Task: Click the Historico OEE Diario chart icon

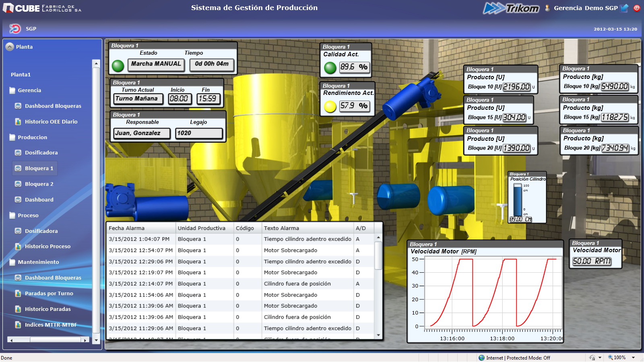Action: 18,121
